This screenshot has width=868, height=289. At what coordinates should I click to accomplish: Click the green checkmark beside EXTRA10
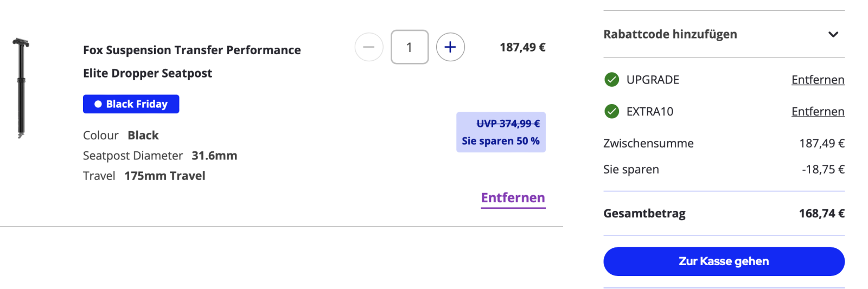pos(611,111)
